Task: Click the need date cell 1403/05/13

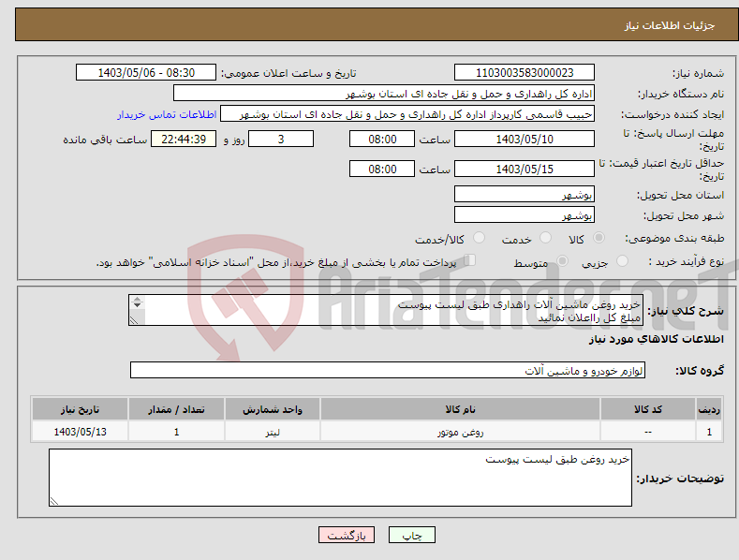Action: click(x=81, y=432)
